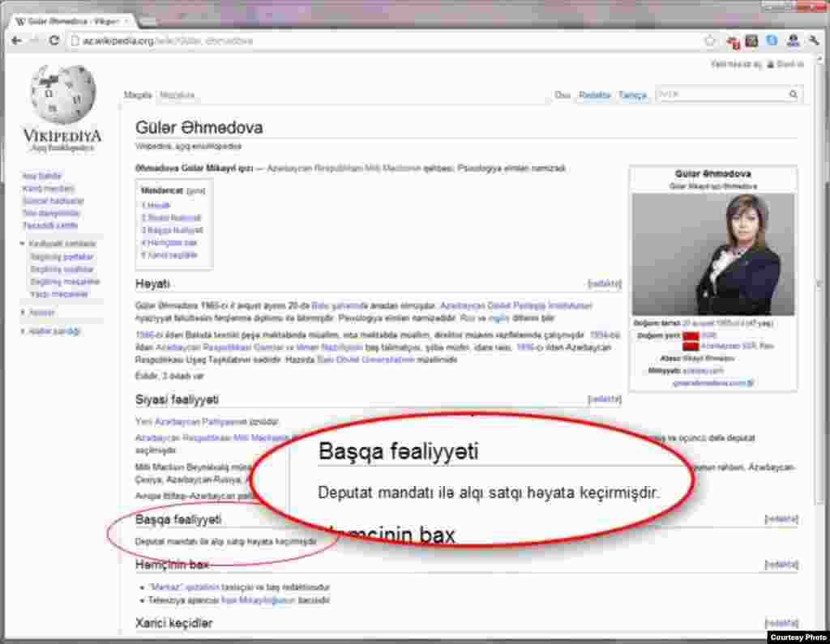Open the Redaktə edit tab

pyautogui.click(x=594, y=96)
